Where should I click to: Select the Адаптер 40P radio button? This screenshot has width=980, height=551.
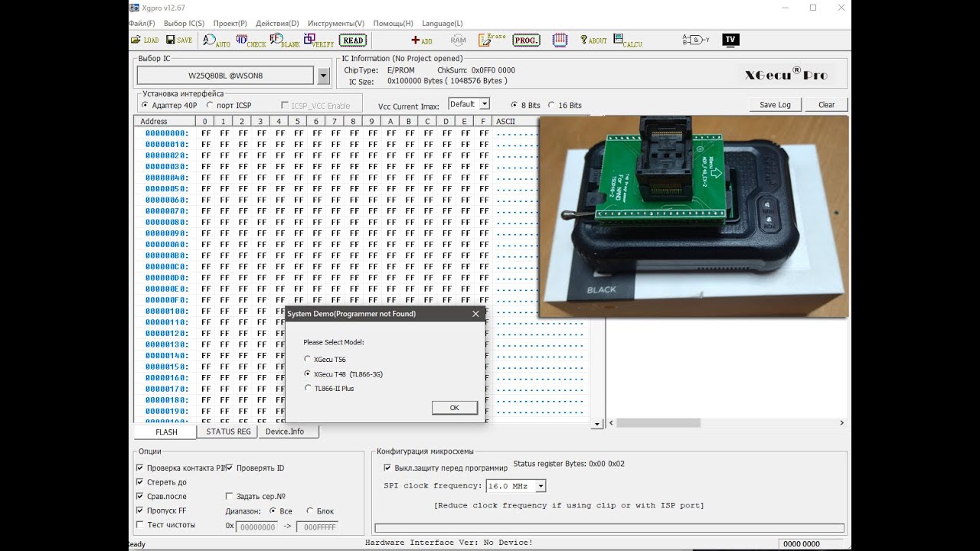(x=145, y=106)
